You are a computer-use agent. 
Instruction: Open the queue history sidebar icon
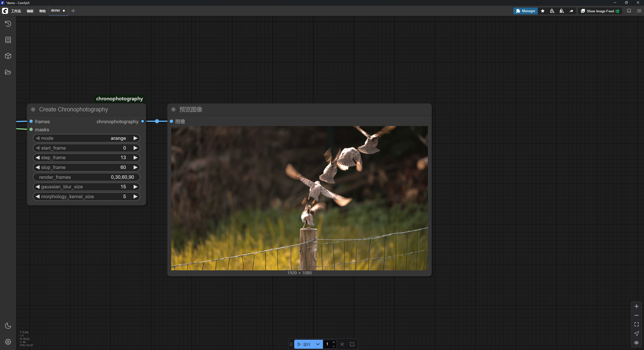(8, 24)
